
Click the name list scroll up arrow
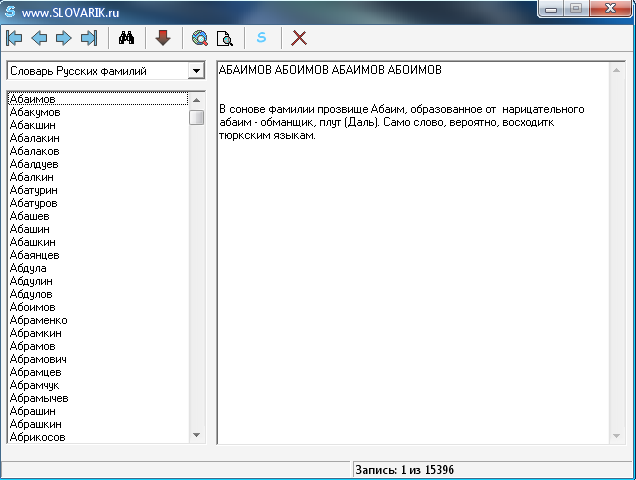click(197, 100)
